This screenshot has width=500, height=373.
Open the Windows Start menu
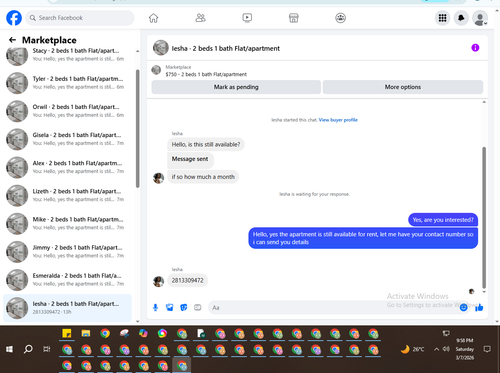[x=9, y=349]
